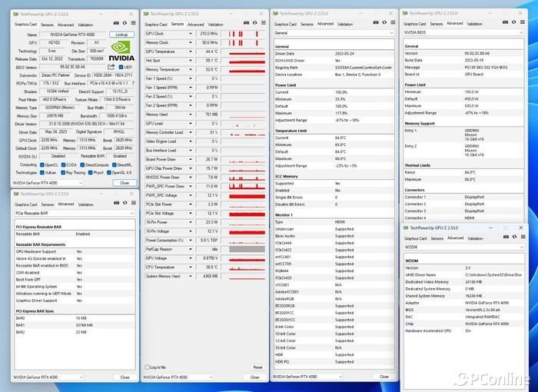Switch to Sensors tab in Graphics Card window
The image size is (538, 392).
[48, 25]
